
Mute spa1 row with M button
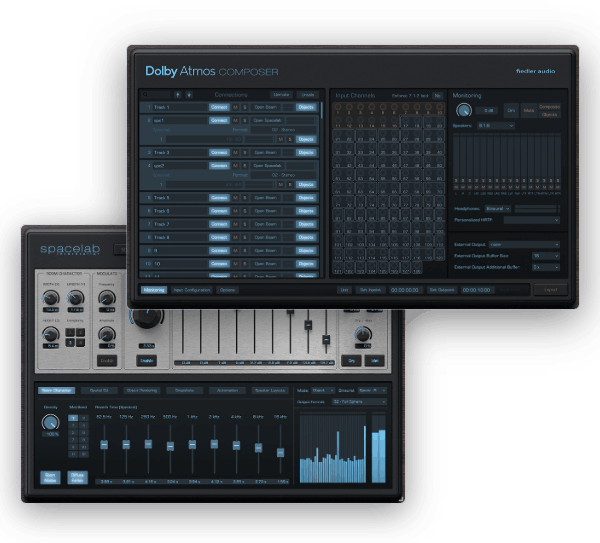(236, 120)
